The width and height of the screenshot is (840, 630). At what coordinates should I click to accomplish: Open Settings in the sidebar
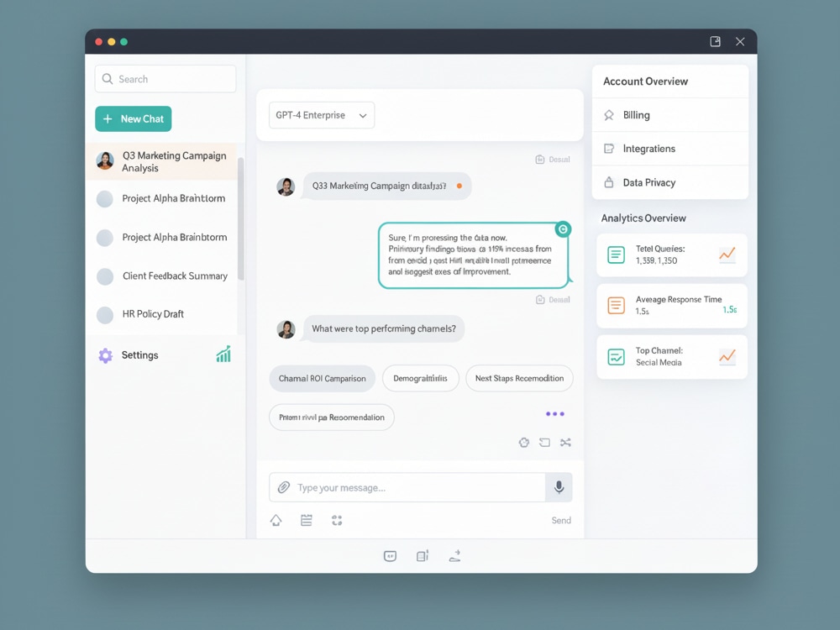click(x=139, y=355)
